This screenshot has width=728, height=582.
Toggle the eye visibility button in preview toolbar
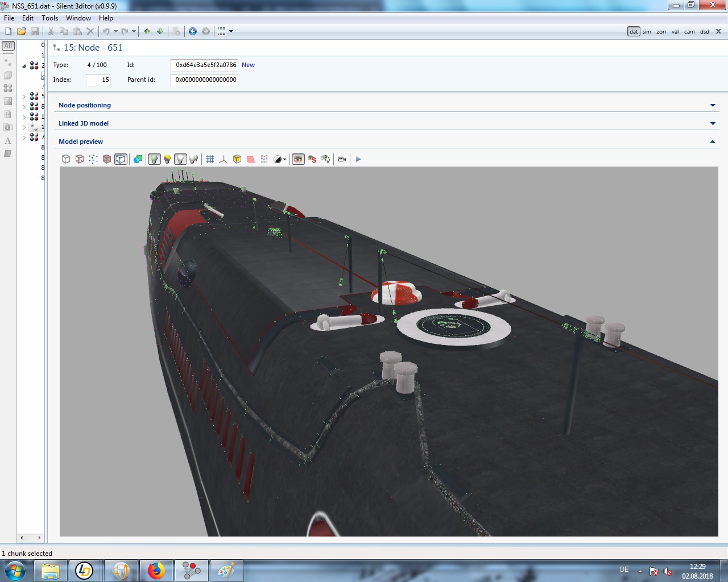(x=298, y=159)
